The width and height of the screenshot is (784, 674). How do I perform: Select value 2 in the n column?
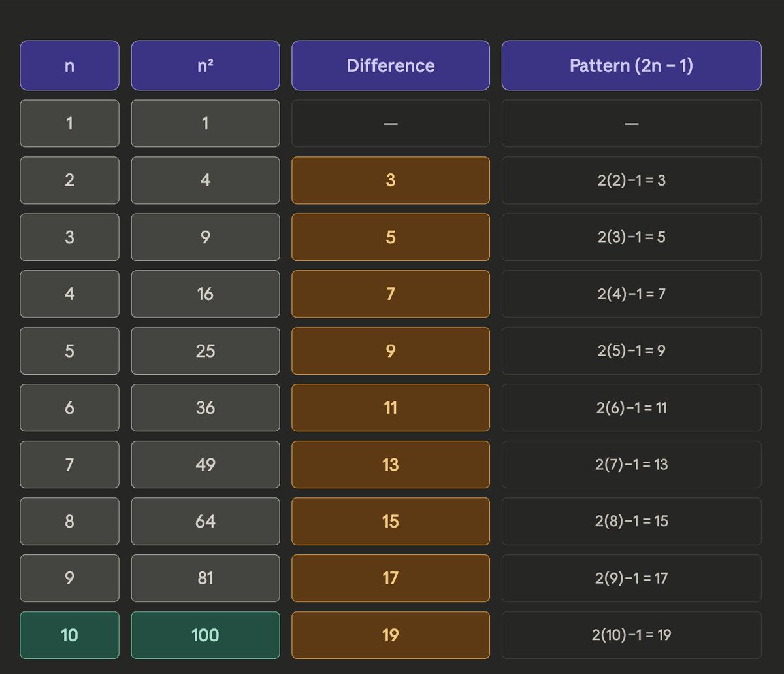(69, 180)
